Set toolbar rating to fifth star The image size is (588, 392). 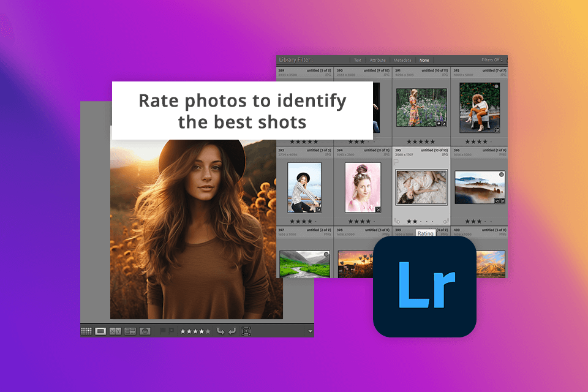208,331
